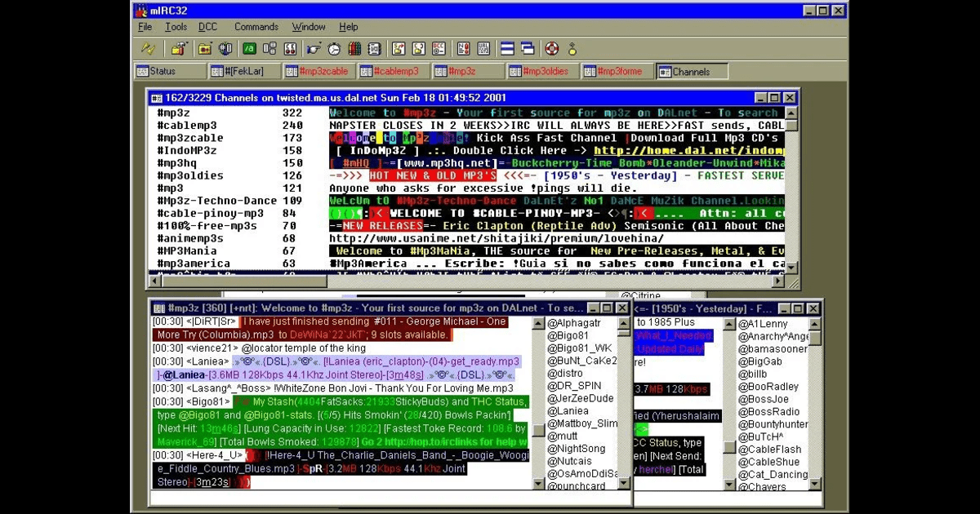Image resolution: width=980 pixels, height=514 pixels.
Task: Click the Connect lightning bolt toolbar icon
Action: (148, 49)
